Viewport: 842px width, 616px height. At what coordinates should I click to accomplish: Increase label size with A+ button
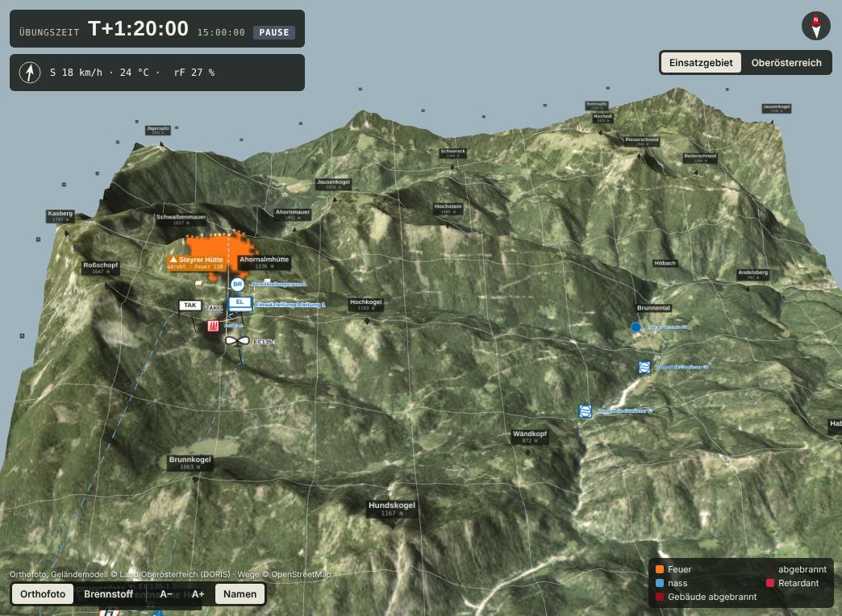pyautogui.click(x=198, y=594)
